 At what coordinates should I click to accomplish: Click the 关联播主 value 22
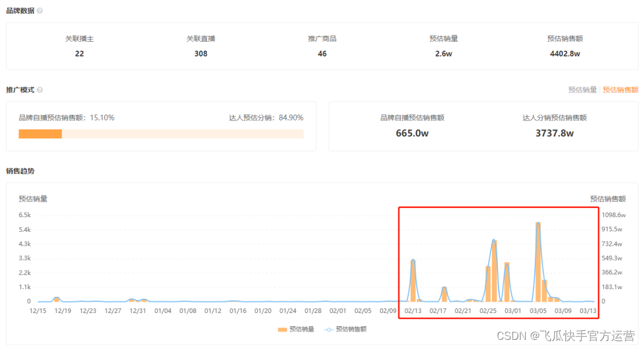79,54
